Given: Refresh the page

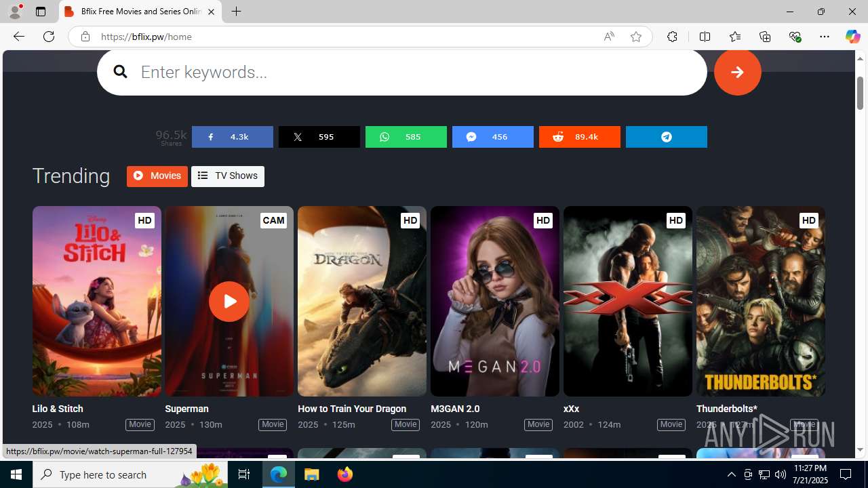Looking at the screenshot, I should point(49,37).
